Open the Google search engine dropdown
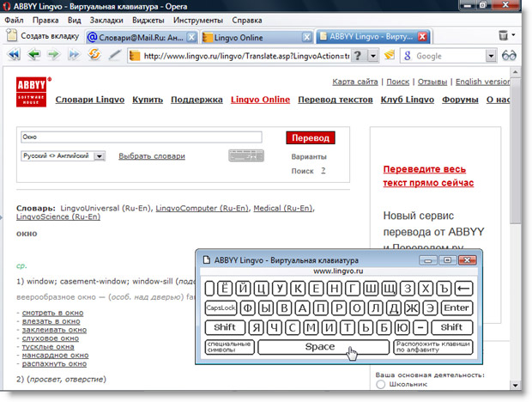 coord(491,56)
